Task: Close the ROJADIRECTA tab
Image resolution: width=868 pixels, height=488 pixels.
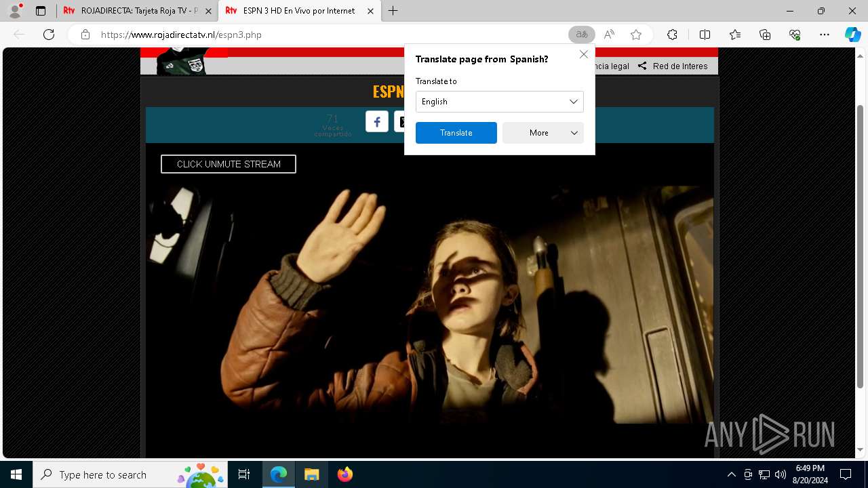Action: point(209,11)
